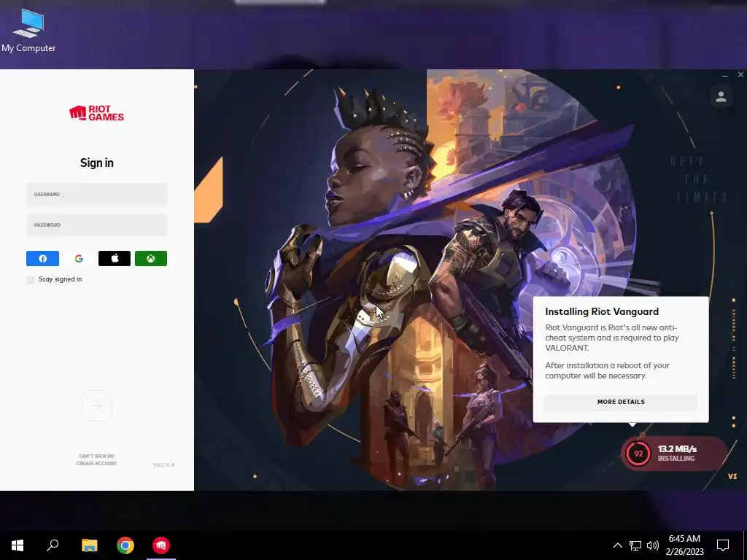Select the Installing Riot Vanguard heading
This screenshot has width=747, height=560.
click(x=602, y=311)
